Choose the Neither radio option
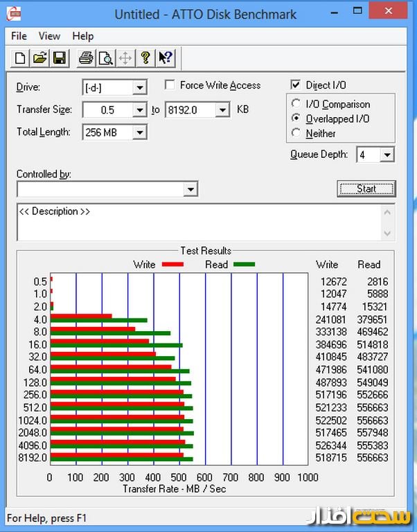 click(x=296, y=133)
